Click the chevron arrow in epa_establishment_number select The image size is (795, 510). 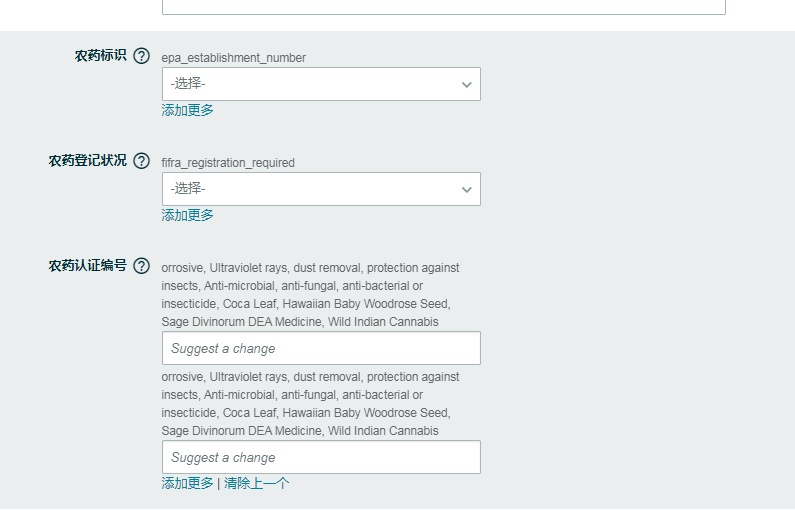click(x=466, y=85)
